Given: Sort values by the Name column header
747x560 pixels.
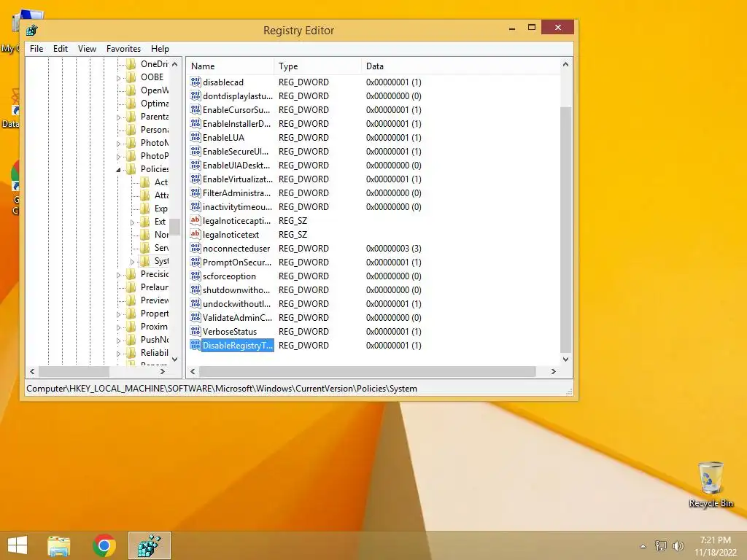Looking at the screenshot, I should pyautogui.click(x=230, y=66).
